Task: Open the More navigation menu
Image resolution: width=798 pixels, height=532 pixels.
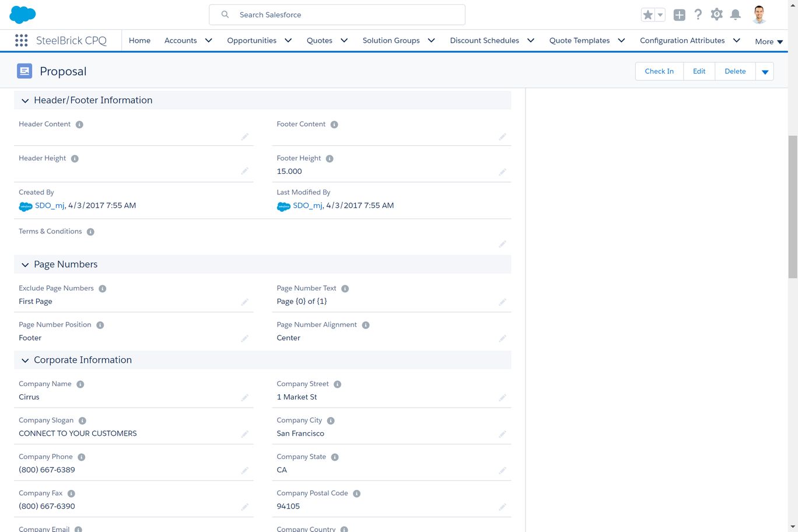Action: [x=768, y=41]
